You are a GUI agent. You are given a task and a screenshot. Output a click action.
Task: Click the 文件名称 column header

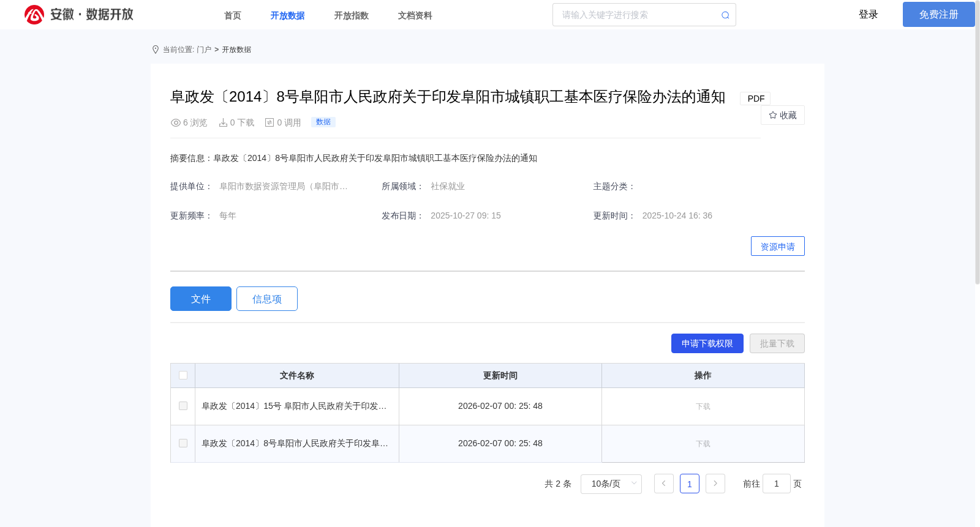(297, 375)
